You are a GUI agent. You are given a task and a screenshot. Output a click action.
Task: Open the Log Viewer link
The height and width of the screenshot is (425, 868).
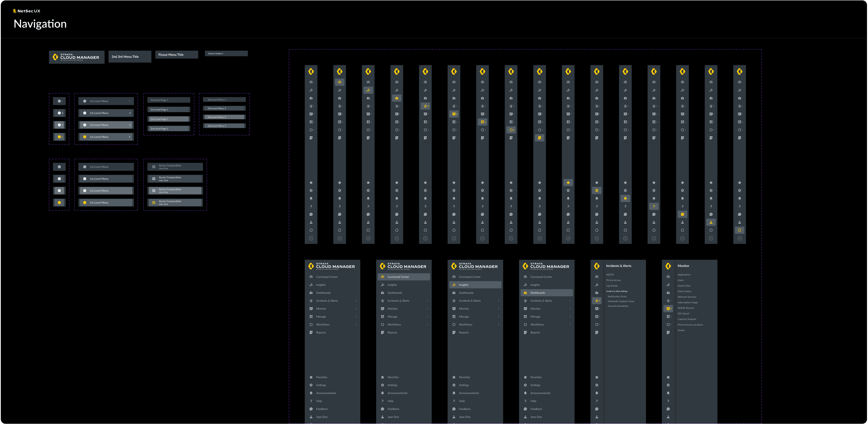click(612, 286)
